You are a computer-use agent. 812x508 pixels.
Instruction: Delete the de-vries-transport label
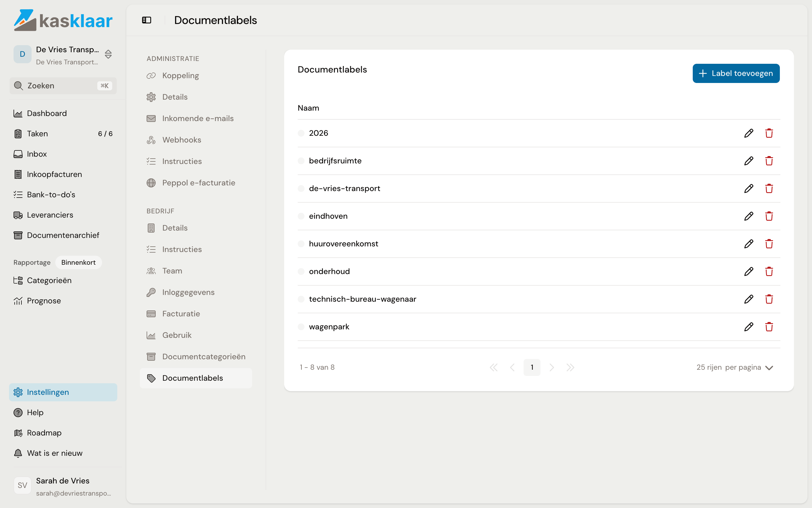769,189
